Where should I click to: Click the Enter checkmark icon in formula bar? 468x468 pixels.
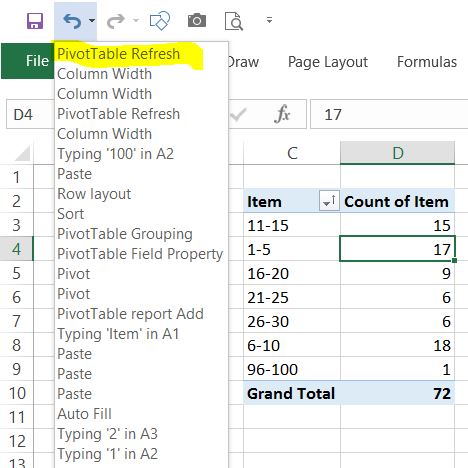[238, 114]
